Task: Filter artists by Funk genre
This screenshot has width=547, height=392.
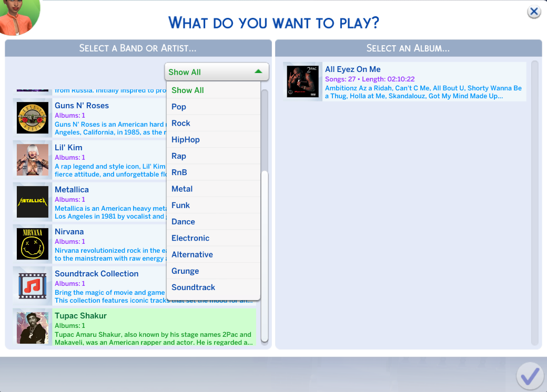Action: [x=214, y=205]
